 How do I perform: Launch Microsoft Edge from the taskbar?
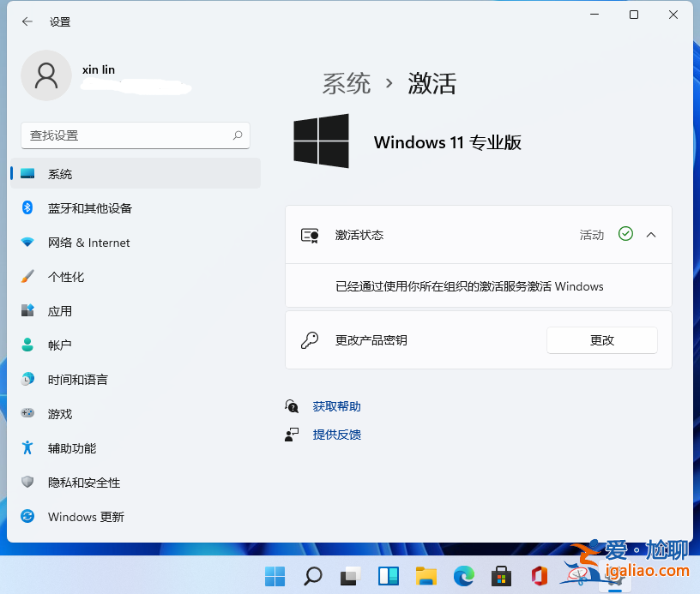tap(463, 576)
